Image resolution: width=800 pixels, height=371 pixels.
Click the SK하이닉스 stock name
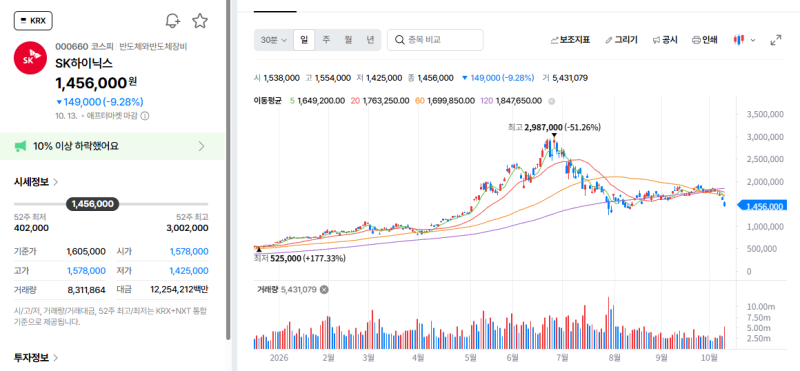[x=84, y=63]
